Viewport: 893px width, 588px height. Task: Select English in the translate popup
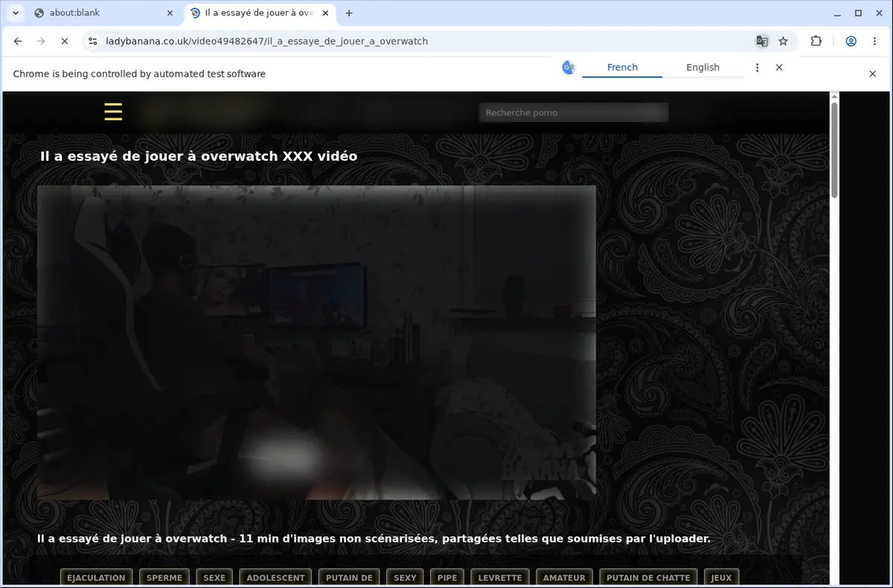(702, 67)
